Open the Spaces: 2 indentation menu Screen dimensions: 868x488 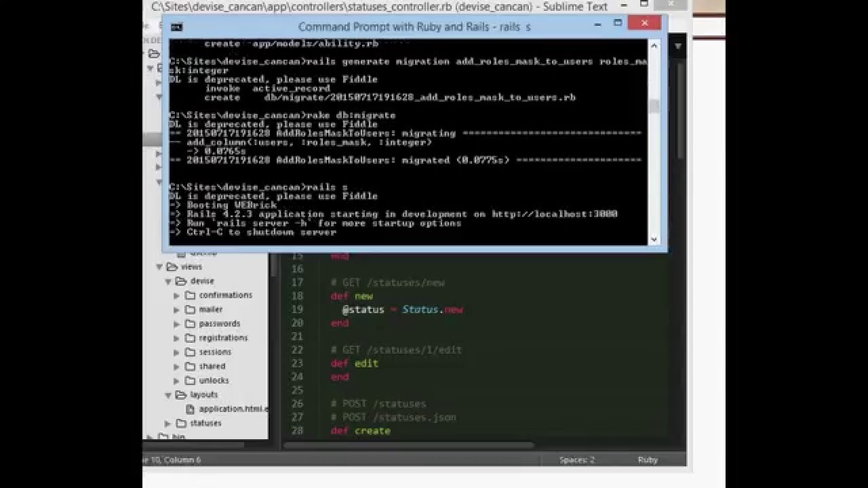(x=577, y=460)
